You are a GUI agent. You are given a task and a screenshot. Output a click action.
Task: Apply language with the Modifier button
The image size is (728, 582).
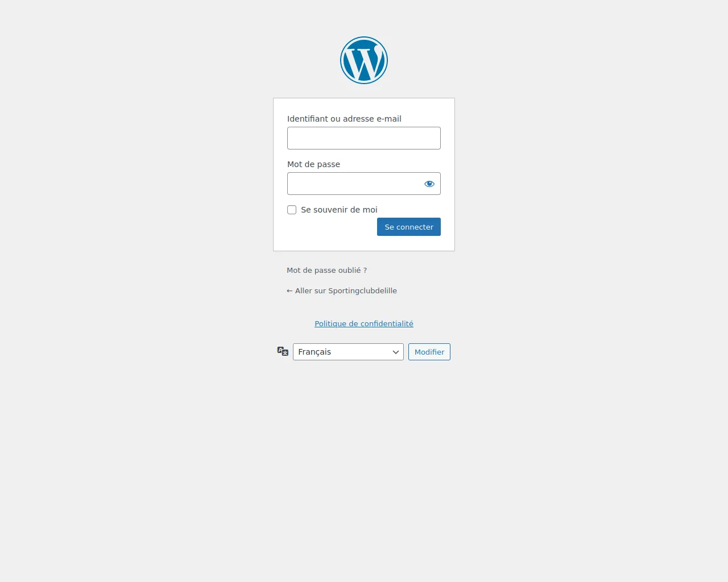(429, 352)
